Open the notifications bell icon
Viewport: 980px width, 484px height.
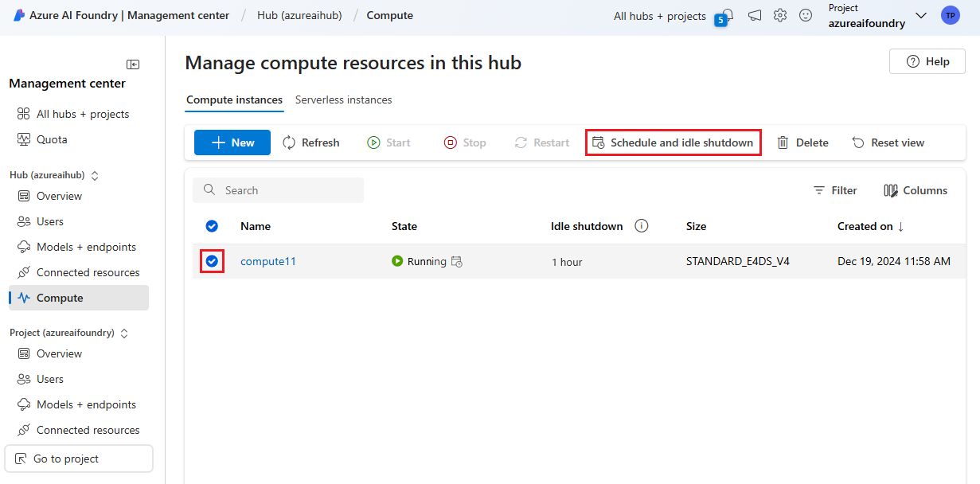pos(727,15)
